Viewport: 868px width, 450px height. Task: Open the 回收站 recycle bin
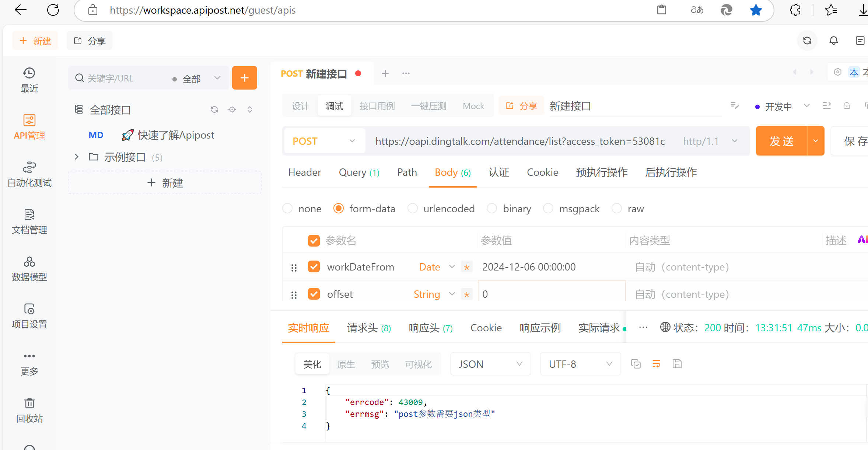[29, 410]
